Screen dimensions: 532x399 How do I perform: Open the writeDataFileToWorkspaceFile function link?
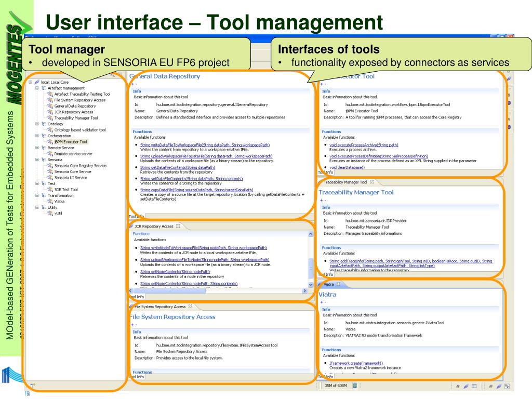205,145
